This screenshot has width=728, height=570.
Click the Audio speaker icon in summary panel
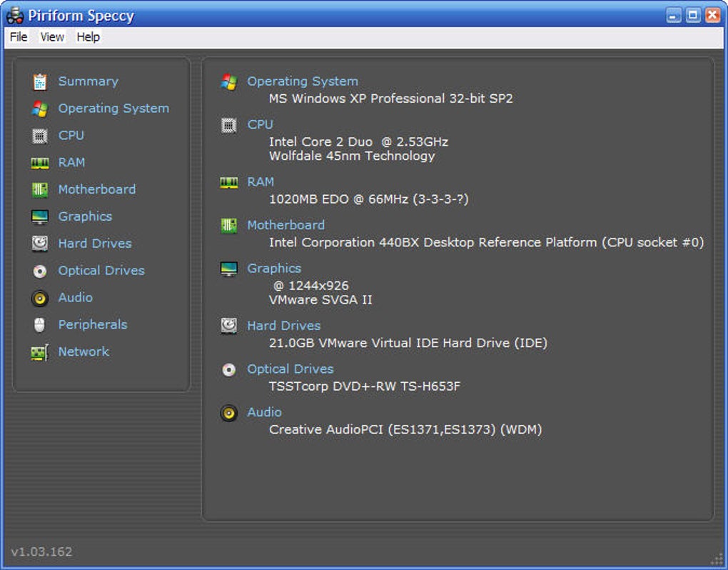[229, 413]
